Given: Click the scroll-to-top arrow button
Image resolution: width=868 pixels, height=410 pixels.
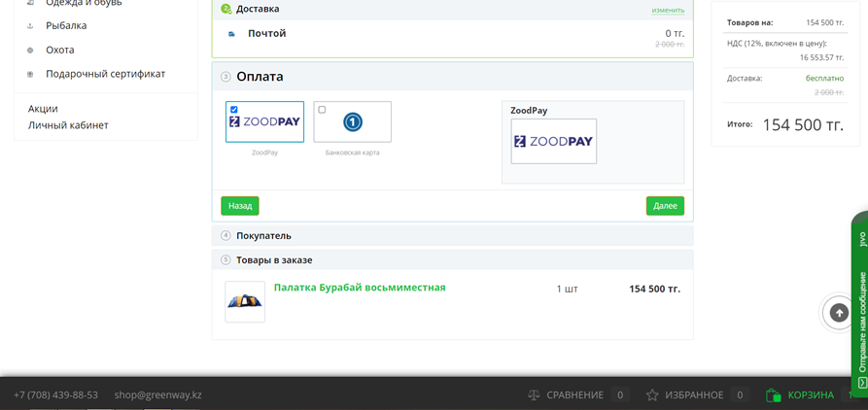Looking at the screenshot, I should coord(839,313).
